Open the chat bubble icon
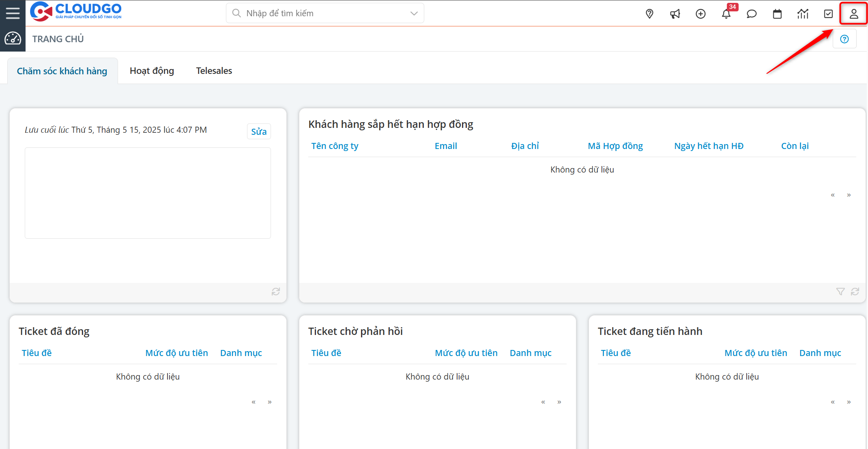This screenshot has width=868, height=449. coord(752,14)
